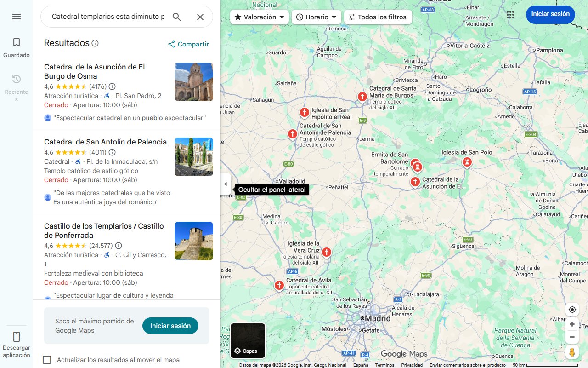Collapse the side panel with the arrow toggle

(226, 184)
